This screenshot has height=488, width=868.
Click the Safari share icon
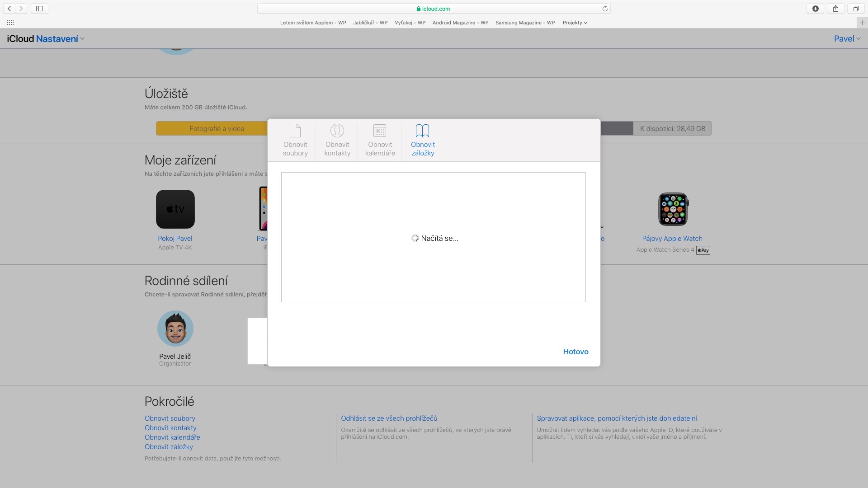tap(835, 9)
